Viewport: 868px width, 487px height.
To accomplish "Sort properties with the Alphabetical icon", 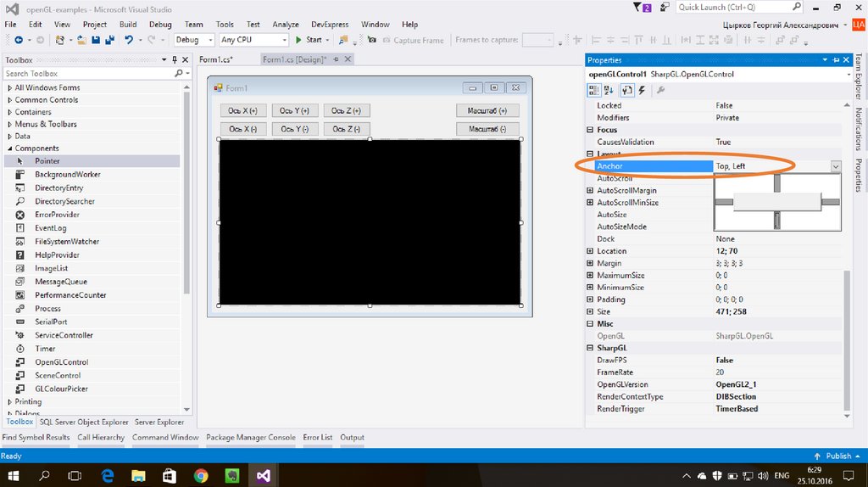I will point(609,90).
